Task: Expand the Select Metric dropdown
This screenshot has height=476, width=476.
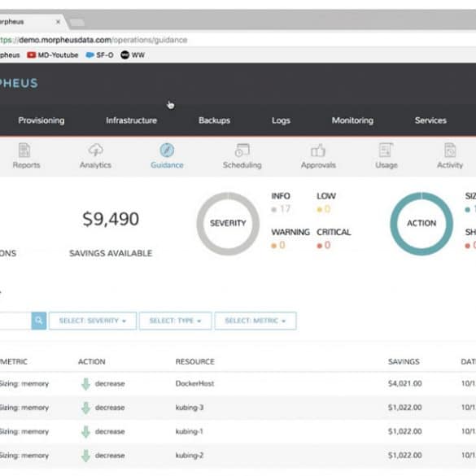Action: [255, 321]
